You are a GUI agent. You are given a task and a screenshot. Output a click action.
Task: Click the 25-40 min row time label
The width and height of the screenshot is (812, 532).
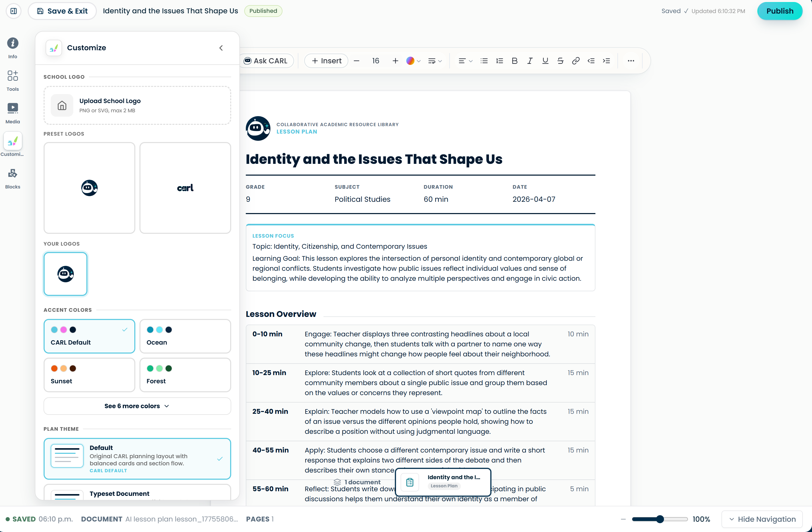click(270, 411)
